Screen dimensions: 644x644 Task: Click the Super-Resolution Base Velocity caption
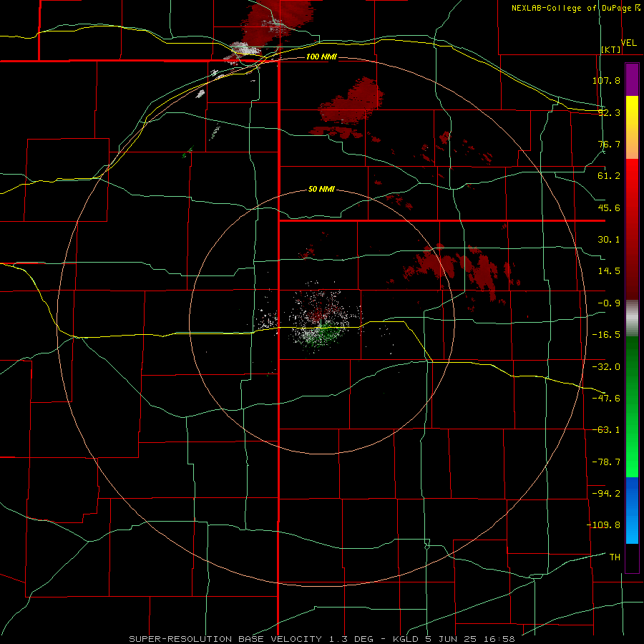tap(321, 639)
